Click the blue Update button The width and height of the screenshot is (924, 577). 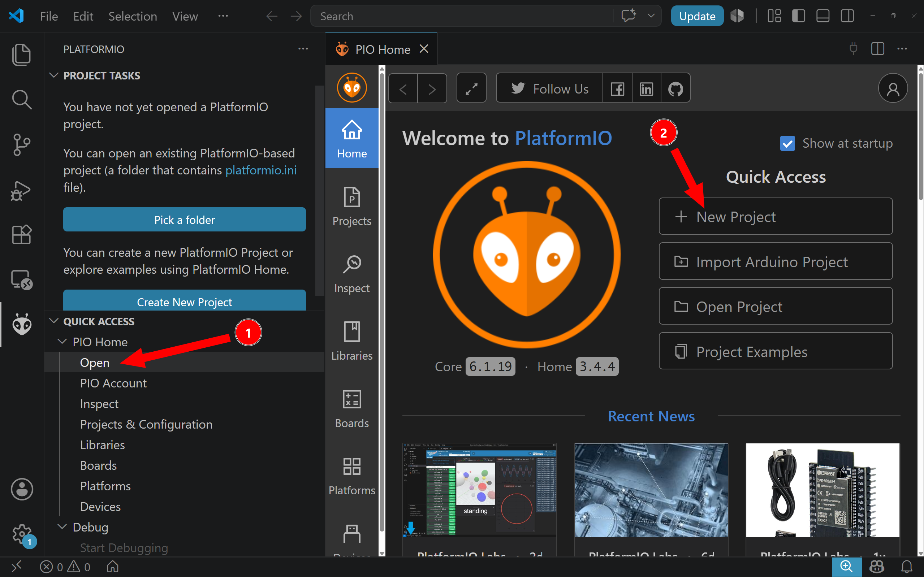[x=697, y=16]
